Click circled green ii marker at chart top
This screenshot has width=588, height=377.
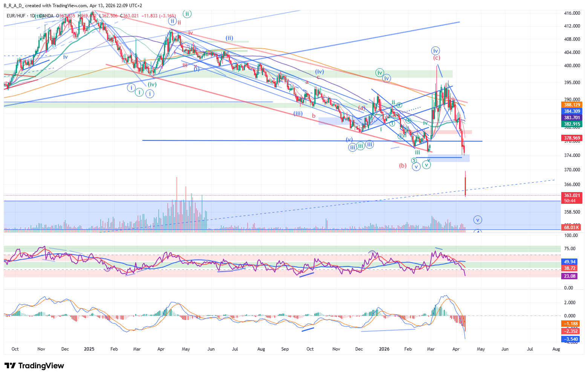(187, 14)
